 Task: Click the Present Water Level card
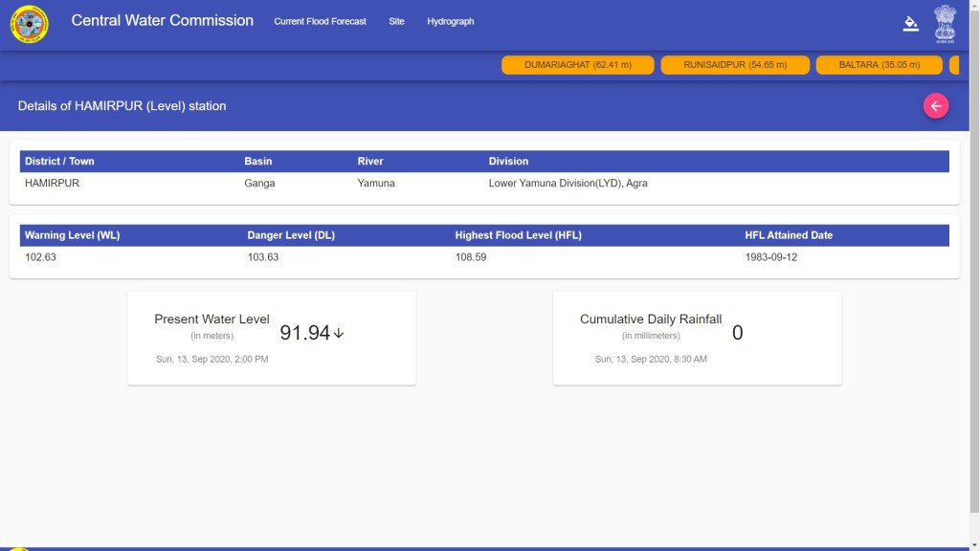[272, 338]
